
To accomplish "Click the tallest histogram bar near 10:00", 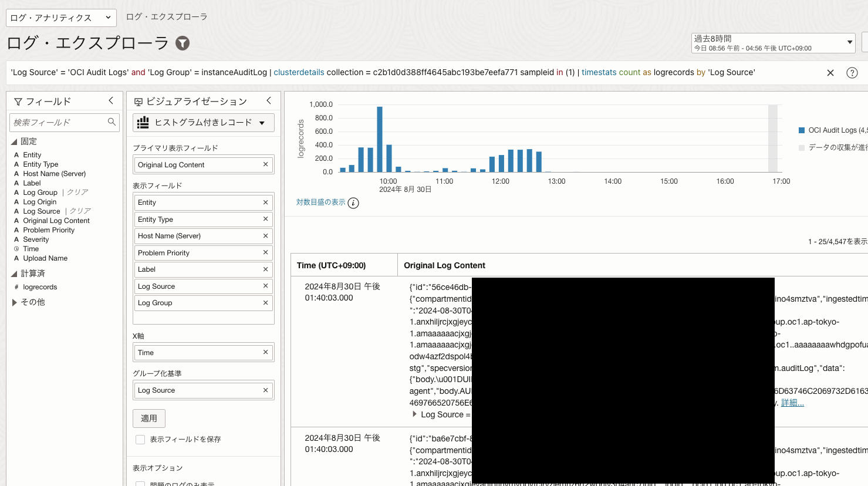I will (380, 139).
